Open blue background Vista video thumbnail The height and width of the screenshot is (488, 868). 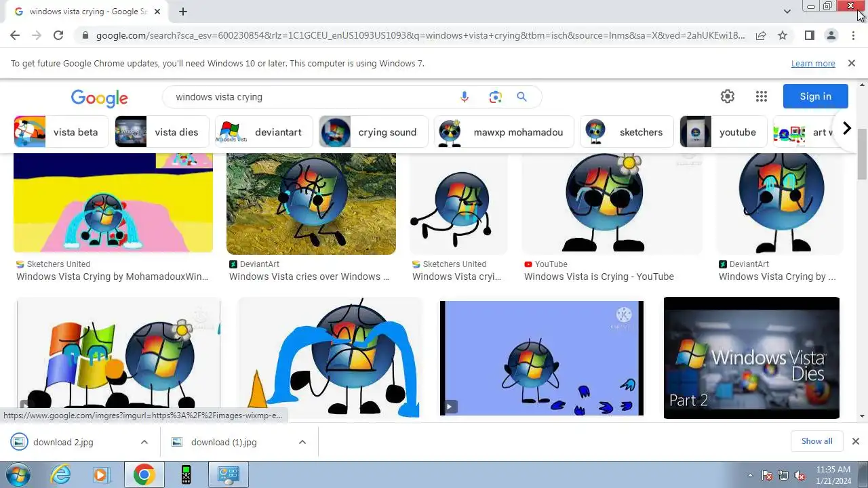coord(542,358)
